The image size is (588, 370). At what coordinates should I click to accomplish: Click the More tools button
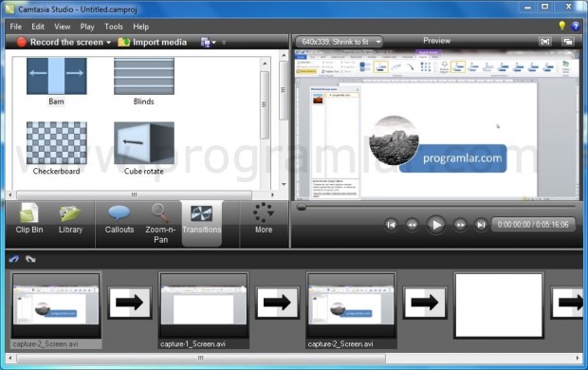click(264, 219)
